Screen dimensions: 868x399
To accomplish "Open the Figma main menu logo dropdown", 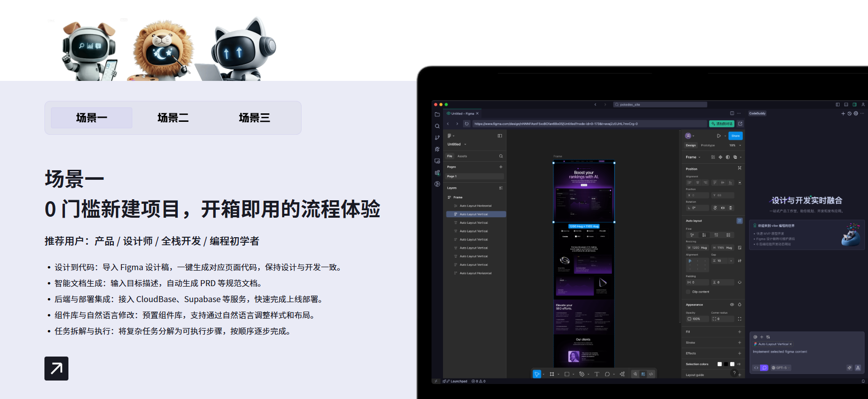I will coord(450,136).
